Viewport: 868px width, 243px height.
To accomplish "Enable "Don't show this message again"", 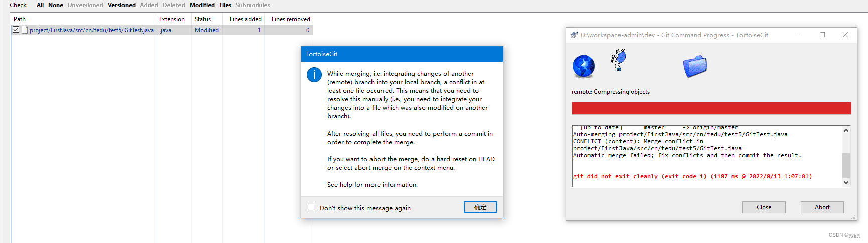I will pos(311,207).
